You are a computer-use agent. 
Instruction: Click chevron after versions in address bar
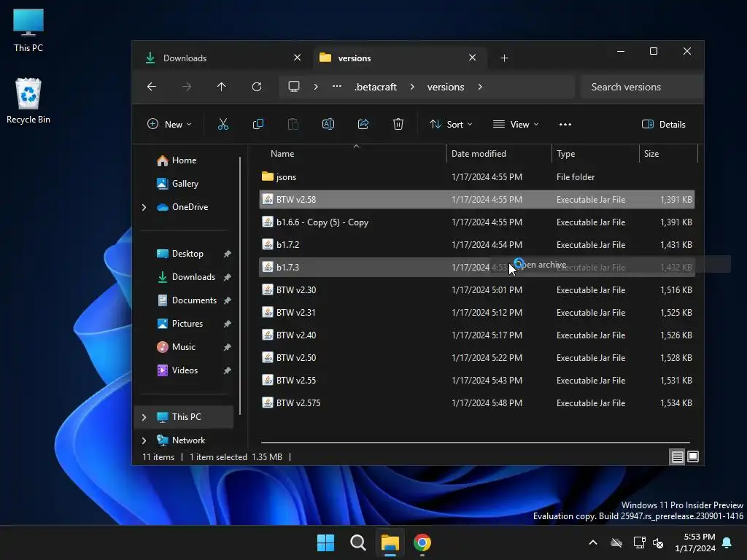pos(480,87)
